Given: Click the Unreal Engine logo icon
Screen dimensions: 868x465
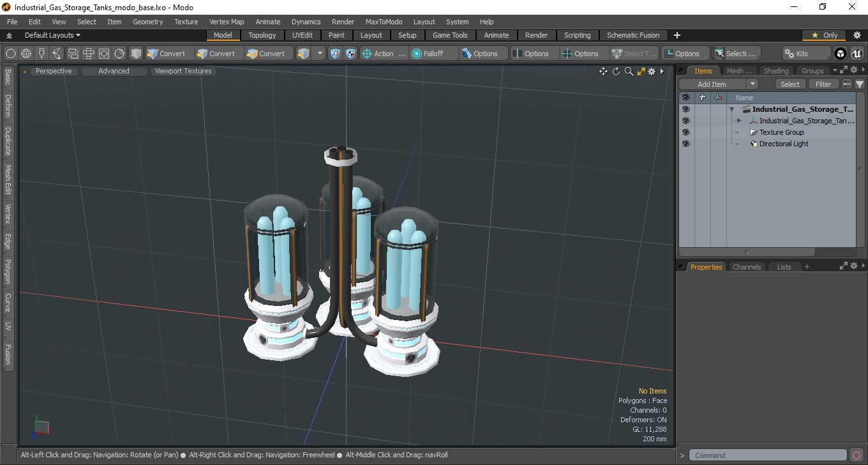Looking at the screenshot, I should 857,54.
